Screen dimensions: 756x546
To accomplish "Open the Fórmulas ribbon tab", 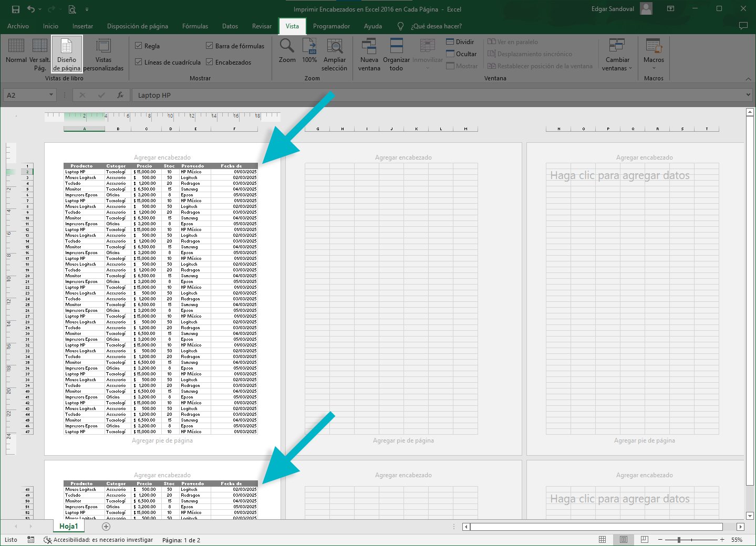I will point(195,26).
